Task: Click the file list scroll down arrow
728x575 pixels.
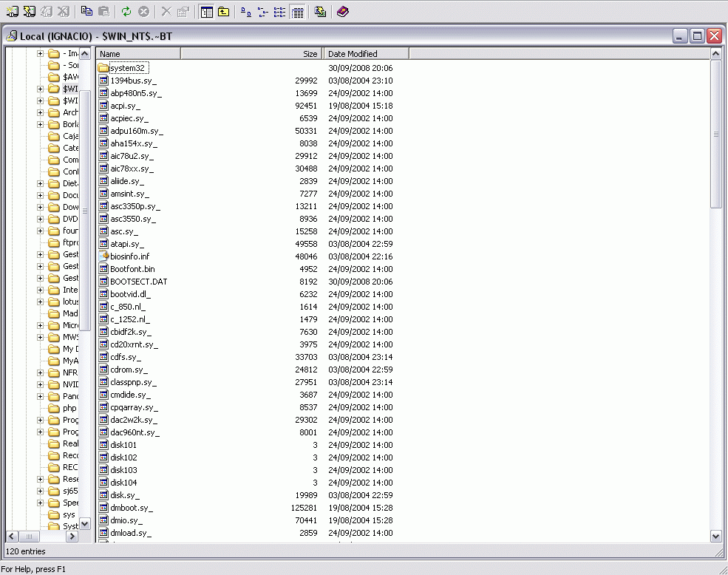Action: tap(715, 536)
